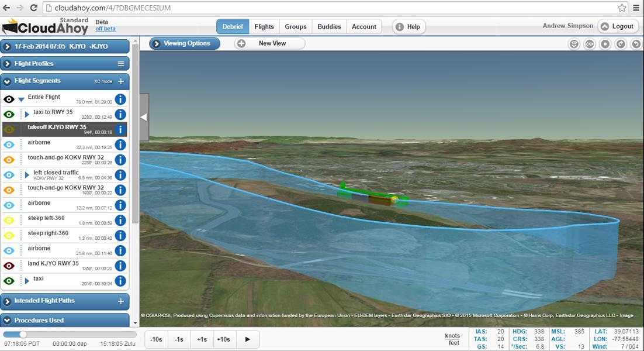644x351 pixels.
Task: Click the eye-with-down-arrow view icon
Action: [x=574, y=44]
